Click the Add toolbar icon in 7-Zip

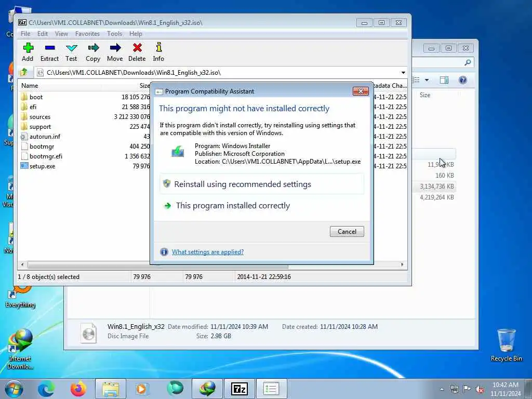point(28,52)
